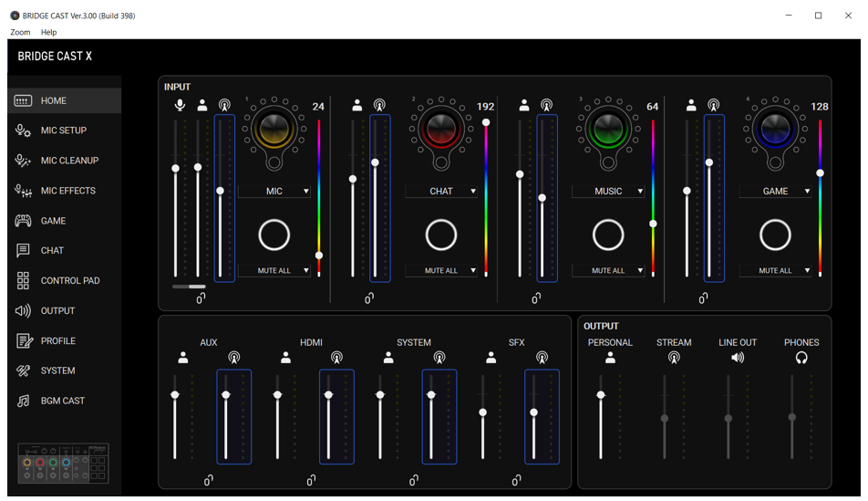The height and width of the screenshot is (501, 868).
Task: Click the PROFILE icon in the sidebar
Action: click(x=24, y=340)
